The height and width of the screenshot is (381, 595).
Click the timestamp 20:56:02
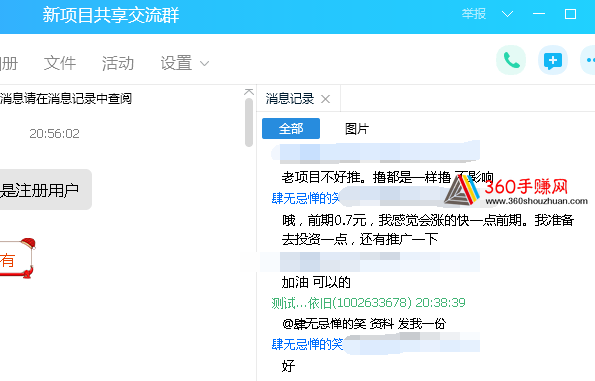coord(54,134)
